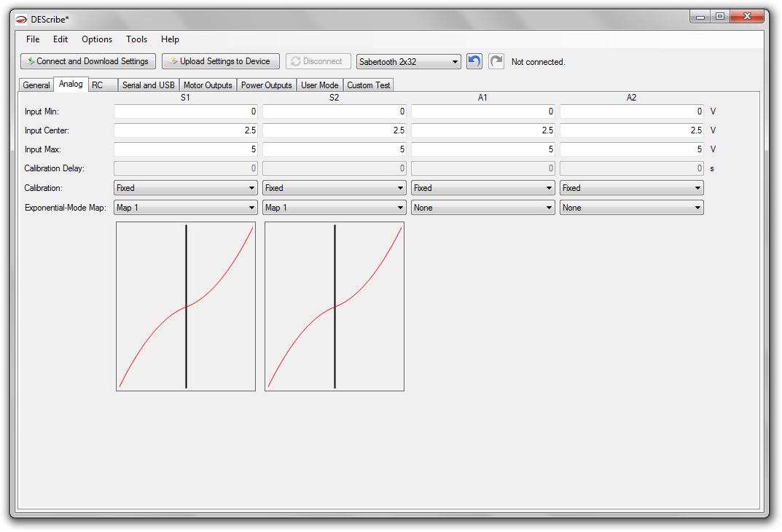782x532 pixels.
Task: Open the A2 Calibration dropdown
Action: coord(632,188)
